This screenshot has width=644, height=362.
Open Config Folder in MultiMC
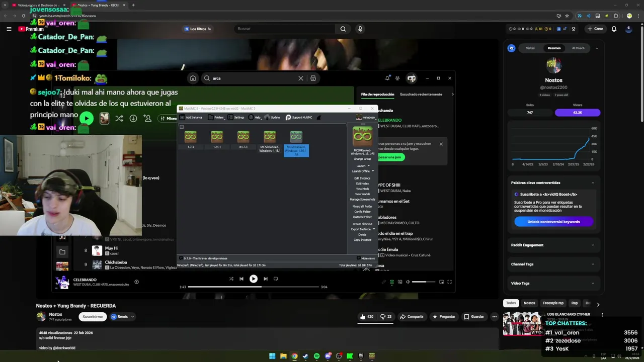(362, 212)
